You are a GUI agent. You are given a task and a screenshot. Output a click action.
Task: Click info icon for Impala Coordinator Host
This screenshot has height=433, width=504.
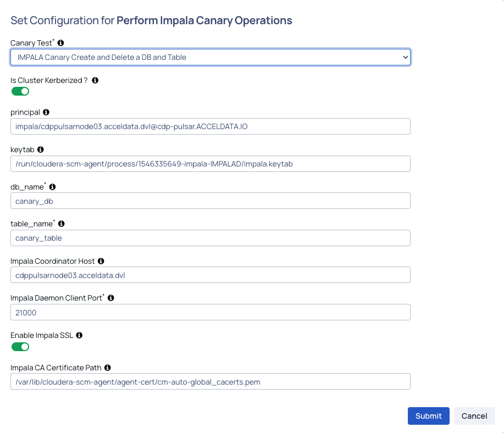(x=101, y=261)
